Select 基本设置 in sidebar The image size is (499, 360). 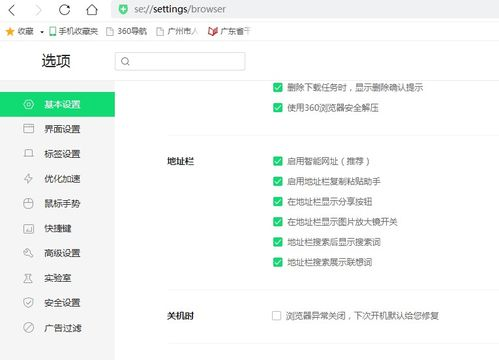coord(57,104)
